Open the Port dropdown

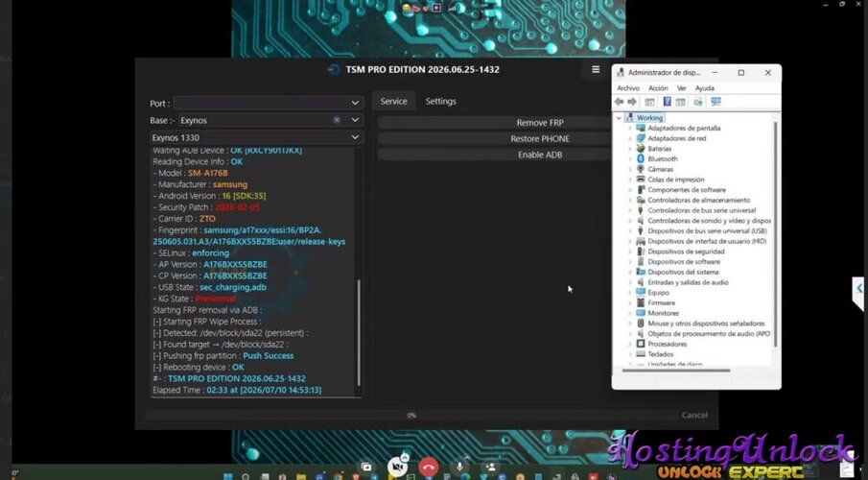[x=269, y=103]
